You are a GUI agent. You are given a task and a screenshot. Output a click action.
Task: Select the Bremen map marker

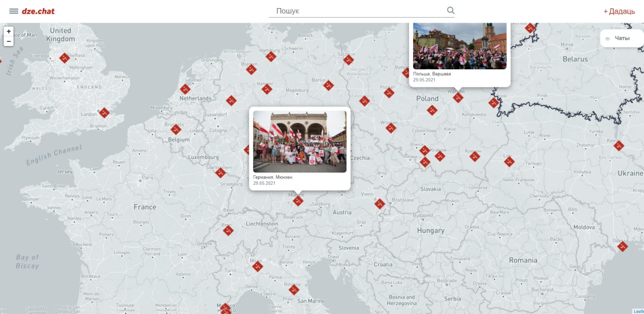tap(252, 69)
